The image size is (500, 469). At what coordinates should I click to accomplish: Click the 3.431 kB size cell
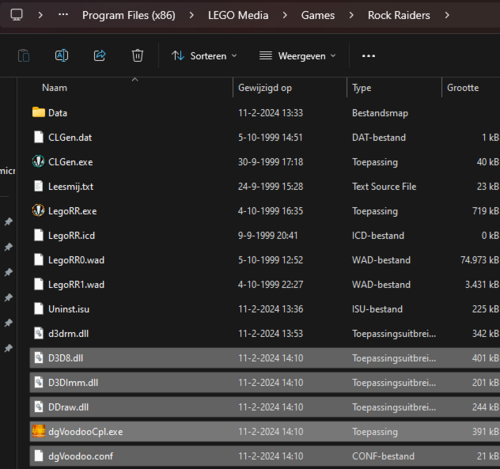pyautogui.click(x=482, y=284)
